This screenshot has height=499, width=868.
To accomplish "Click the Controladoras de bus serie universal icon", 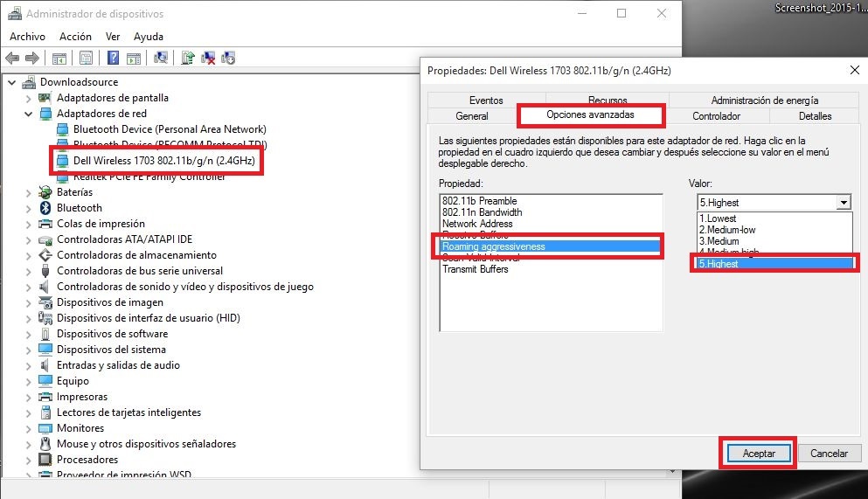I will (x=45, y=271).
